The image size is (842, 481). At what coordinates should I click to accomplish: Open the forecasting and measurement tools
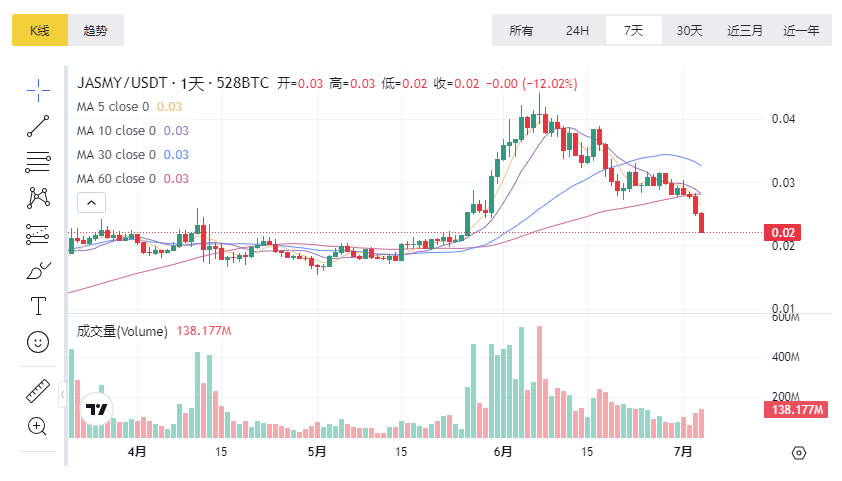coord(38,234)
